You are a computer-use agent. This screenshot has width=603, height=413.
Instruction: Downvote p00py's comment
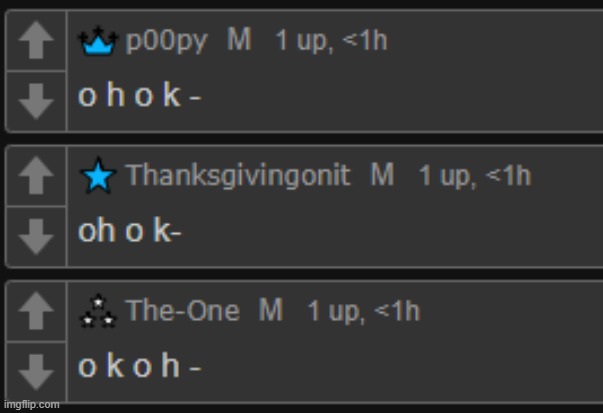36,101
